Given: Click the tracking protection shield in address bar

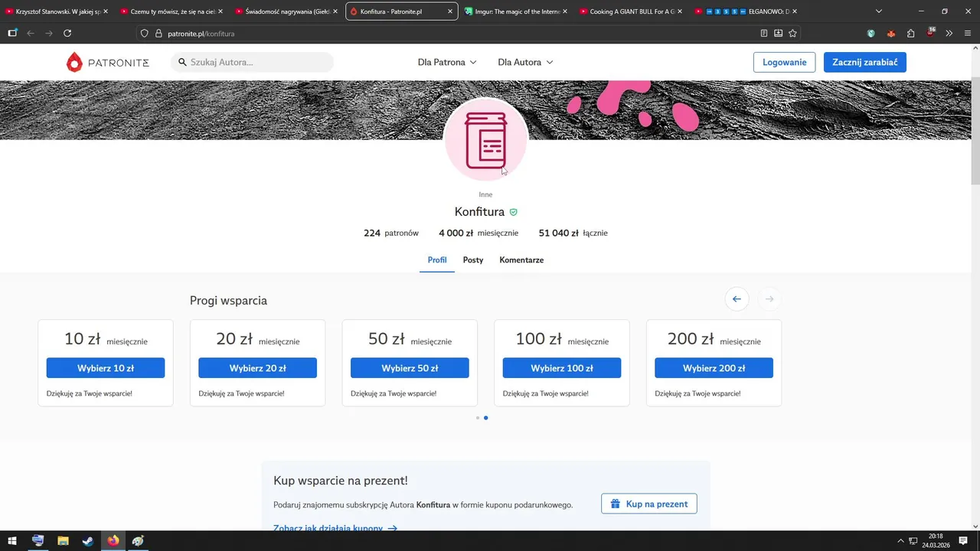Looking at the screenshot, I should [x=144, y=34].
